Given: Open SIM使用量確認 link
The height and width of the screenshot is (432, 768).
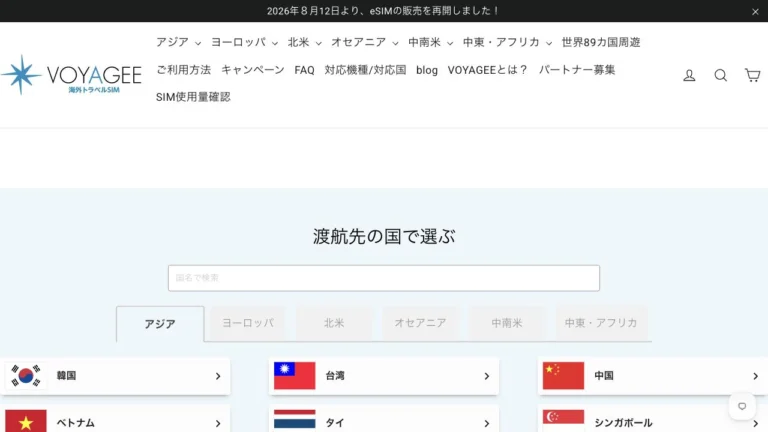Looking at the screenshot, I should pos(193,97).
